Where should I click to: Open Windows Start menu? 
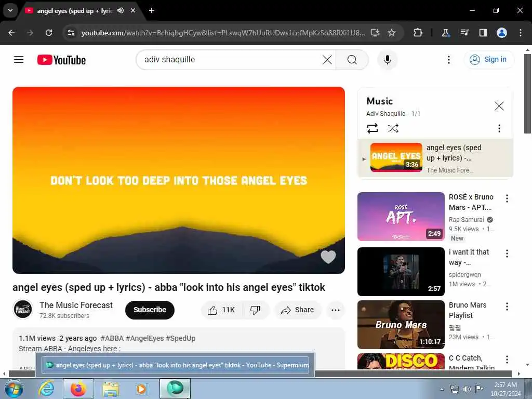click(x=14, y=389)
